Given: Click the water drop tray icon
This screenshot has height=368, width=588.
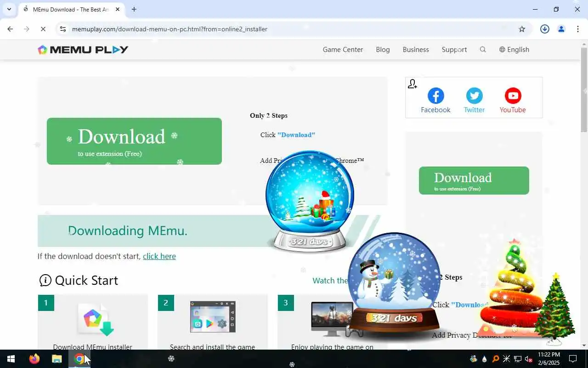Looking at the screenshot, I should [485, 359].
